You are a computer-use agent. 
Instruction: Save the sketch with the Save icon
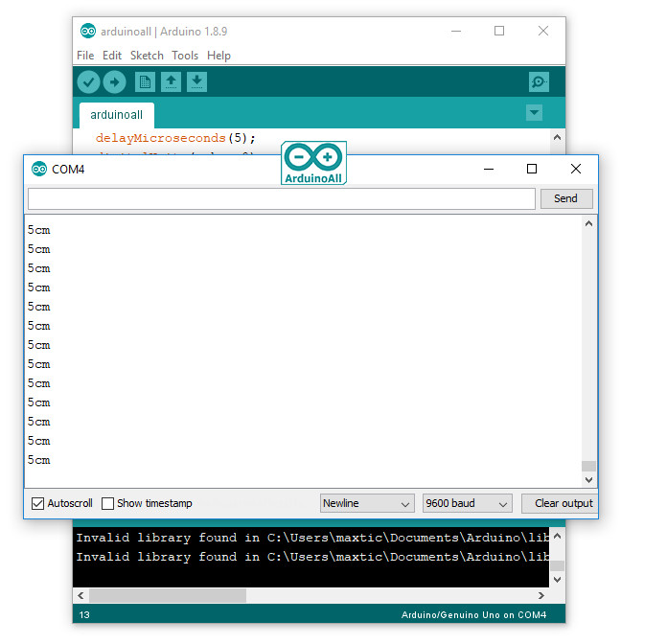coord(197,81)
